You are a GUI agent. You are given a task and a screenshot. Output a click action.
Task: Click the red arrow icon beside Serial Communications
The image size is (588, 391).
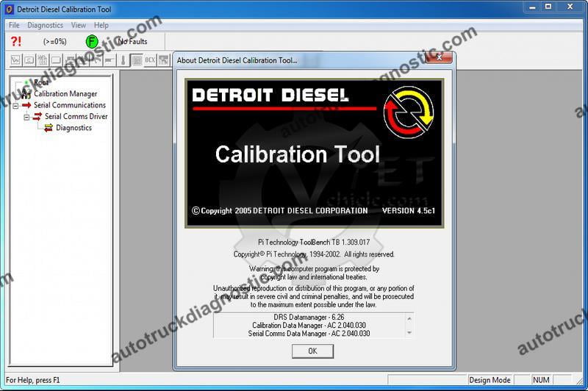tap(26, 105)
